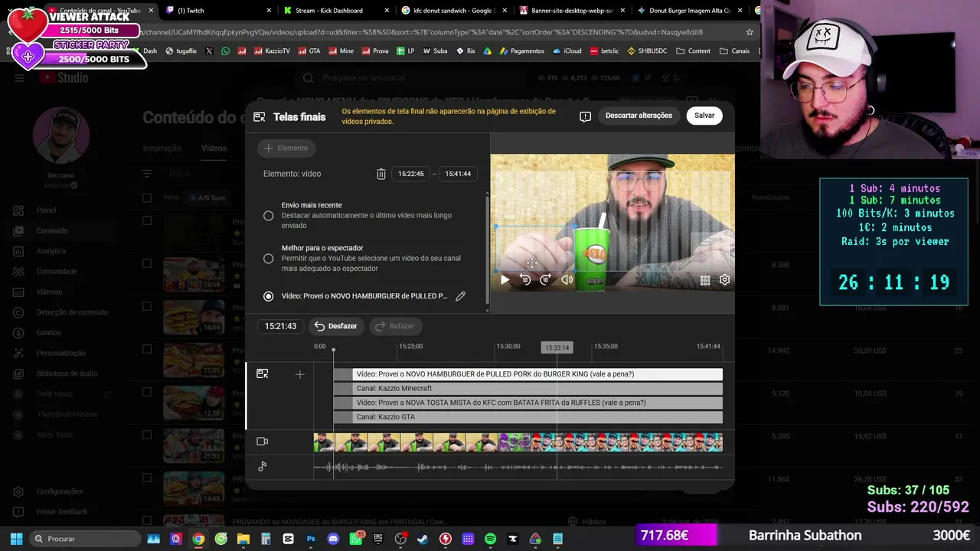Switch to the Twitch browser tab
This screenshot has height=551, width=980.
click(x=217, y=11)
